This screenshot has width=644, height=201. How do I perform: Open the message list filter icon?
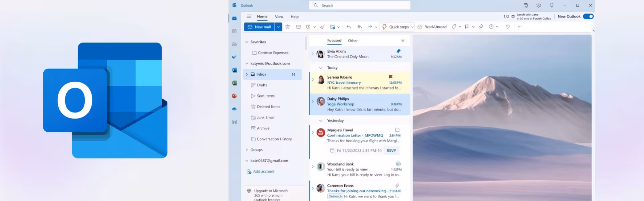pyautogui.click(x=402, y=40)
